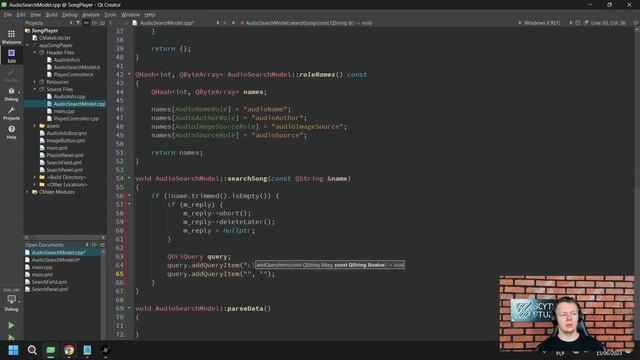Click line and column indicator Line 65
Viewport: 640px width, 360px height.
(608, 23)
